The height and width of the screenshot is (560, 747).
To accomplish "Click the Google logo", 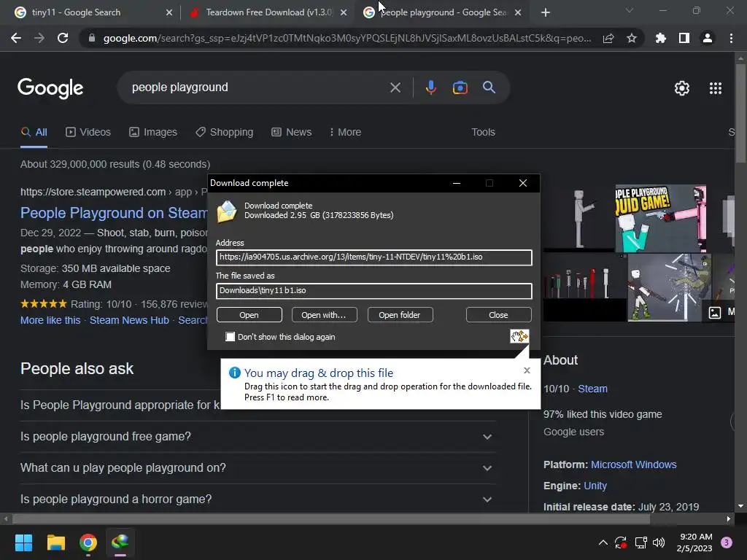I will tap(50, 88).
